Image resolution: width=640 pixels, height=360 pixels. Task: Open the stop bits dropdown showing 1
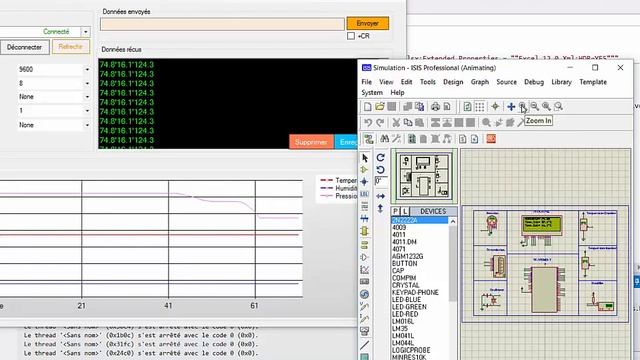pos(87,111)
